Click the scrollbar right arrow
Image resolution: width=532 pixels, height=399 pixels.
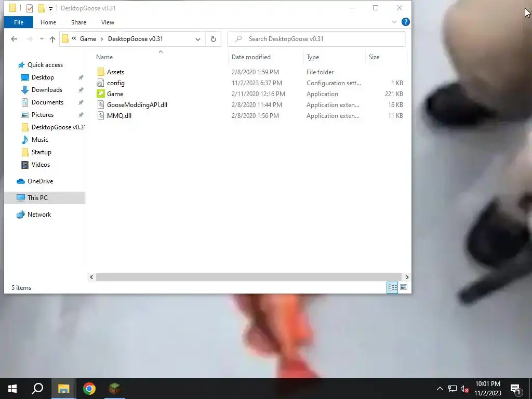coord(407,277)
